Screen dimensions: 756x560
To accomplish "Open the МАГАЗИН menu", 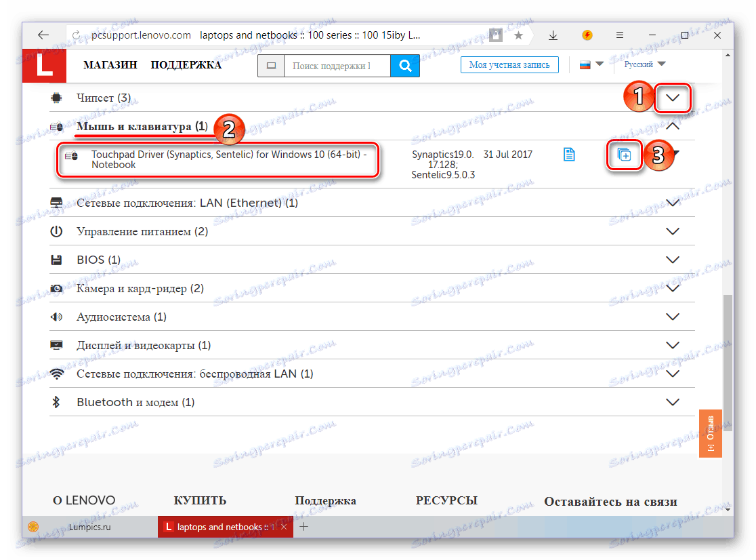I will click(x=110, y=64).
